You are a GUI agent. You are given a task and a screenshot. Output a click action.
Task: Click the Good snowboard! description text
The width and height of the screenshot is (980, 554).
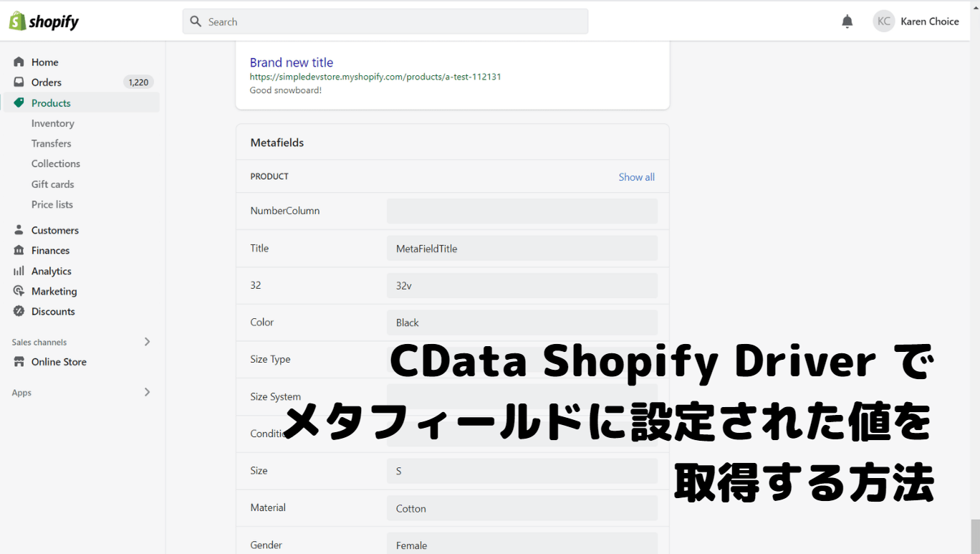(x=286, y=90)
